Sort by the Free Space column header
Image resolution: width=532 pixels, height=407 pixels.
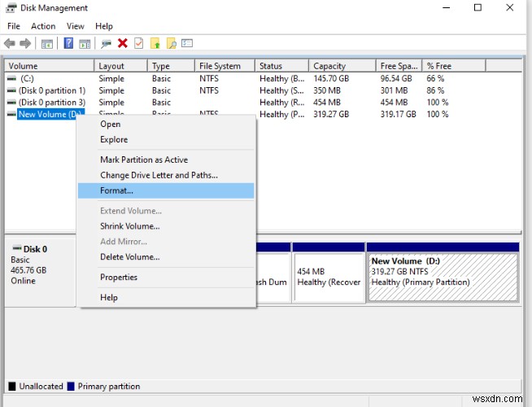point(399,66)
